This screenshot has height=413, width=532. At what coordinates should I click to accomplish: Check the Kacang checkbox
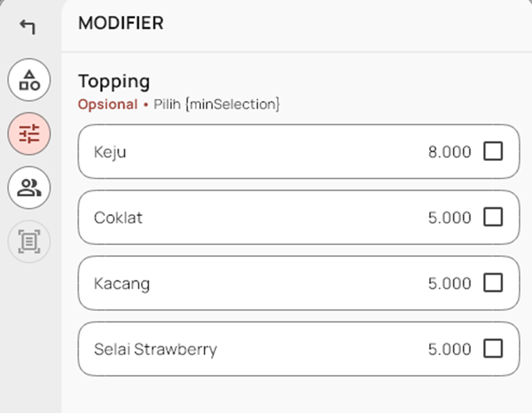coord(493,282)
